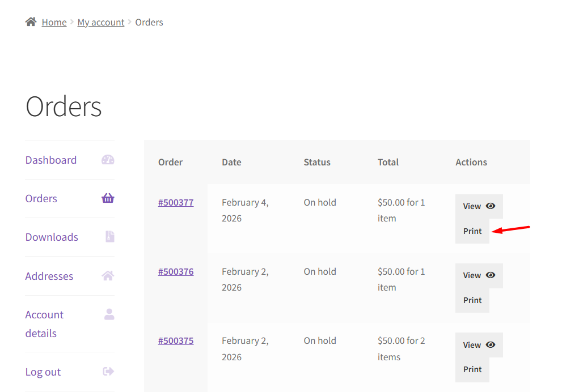Viewport: 562px width, 392px height.
Task: Click the chevron separator after Home breadcrumb
Action: click(x=71, y=22)
